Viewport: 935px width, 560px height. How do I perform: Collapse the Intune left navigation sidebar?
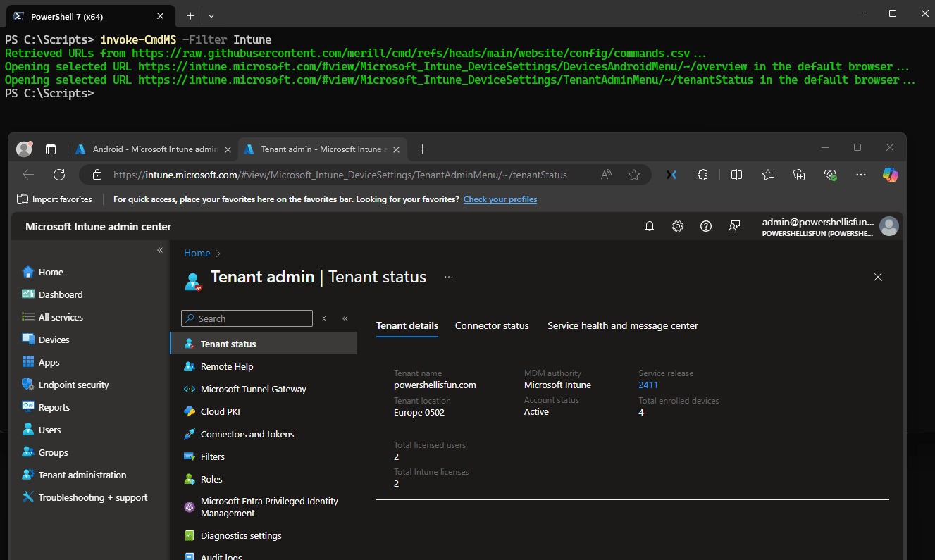click(160, 250)
